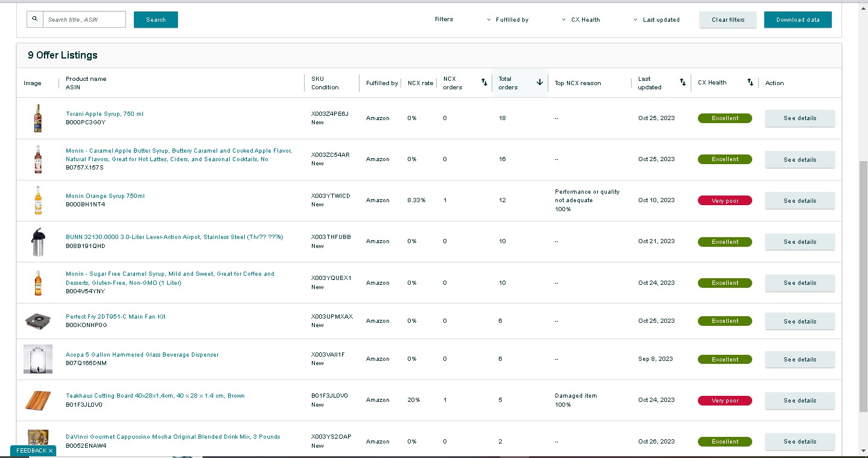Open Teakhaus Cutting Board product link

[155, 395]
